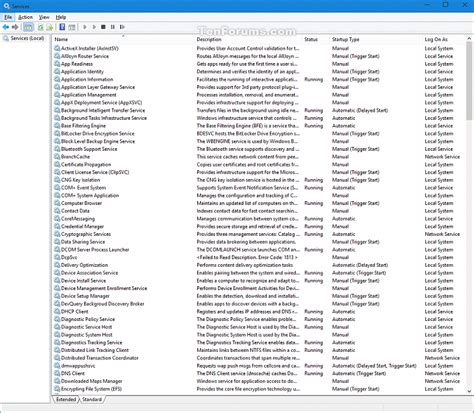Click the Pause Service icon
Image resolution: width=474 pixels, height=413 pixels.
[113, 27]
